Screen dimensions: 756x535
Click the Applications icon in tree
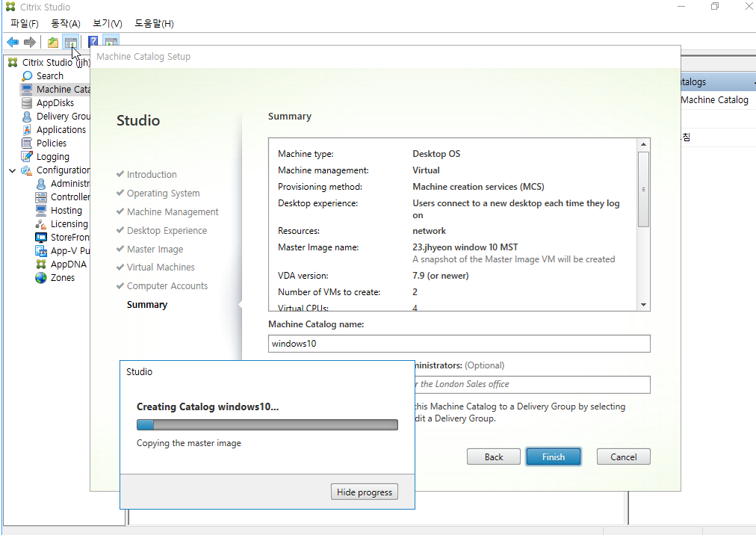[x=27, y=130]
